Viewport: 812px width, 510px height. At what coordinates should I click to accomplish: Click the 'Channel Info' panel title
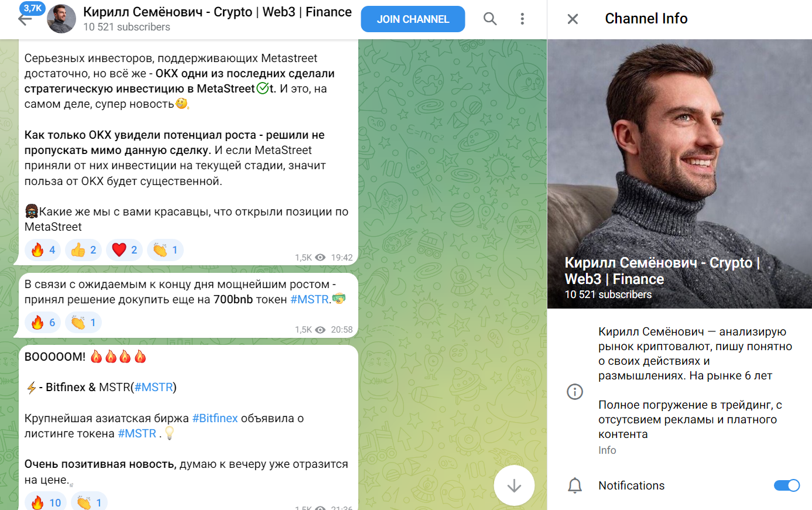[x=646, y=19]
